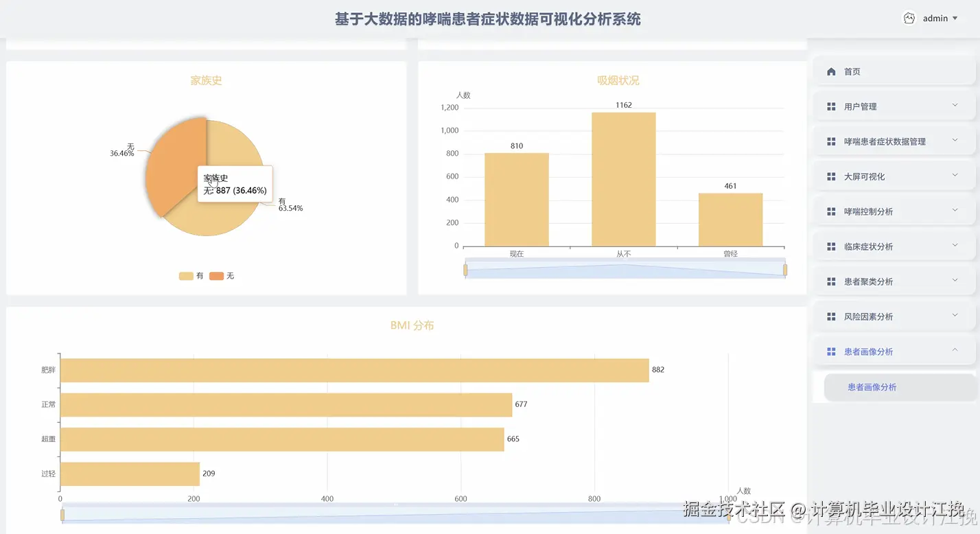This screenshot has height=534, width=980.
Task: Expand the 大屏可视化 chevron
Action: point(955,175)
